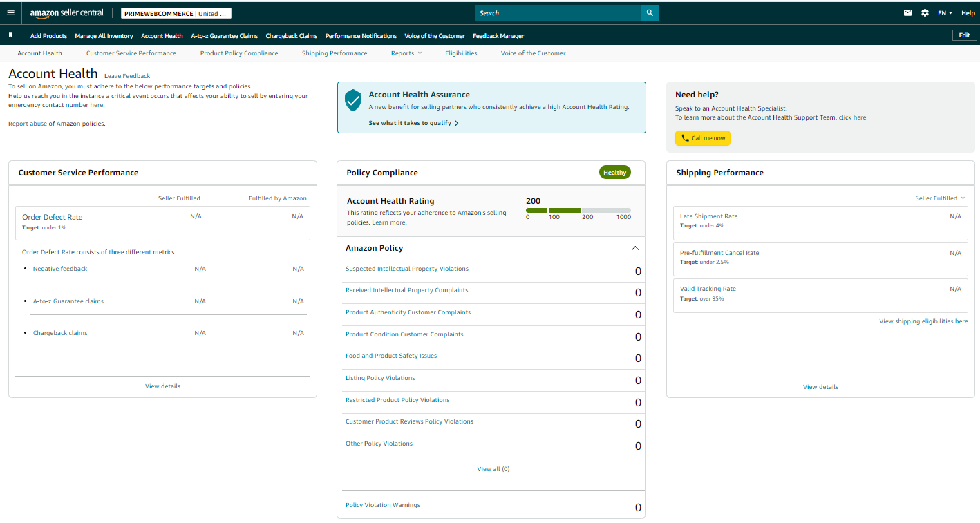Open the EN language dropdown
The height and width of the screenshot is (523, 980).
945,13
